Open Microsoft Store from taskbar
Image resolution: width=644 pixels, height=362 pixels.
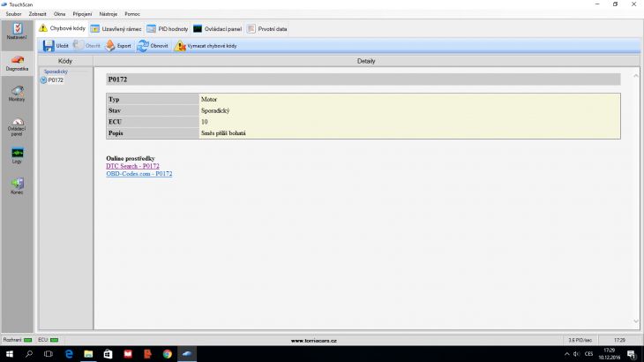(108, 354)
